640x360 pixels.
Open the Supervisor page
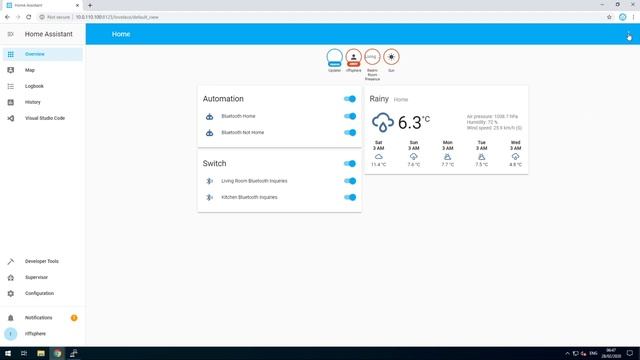pyautogui.click(x=43, y=277)
